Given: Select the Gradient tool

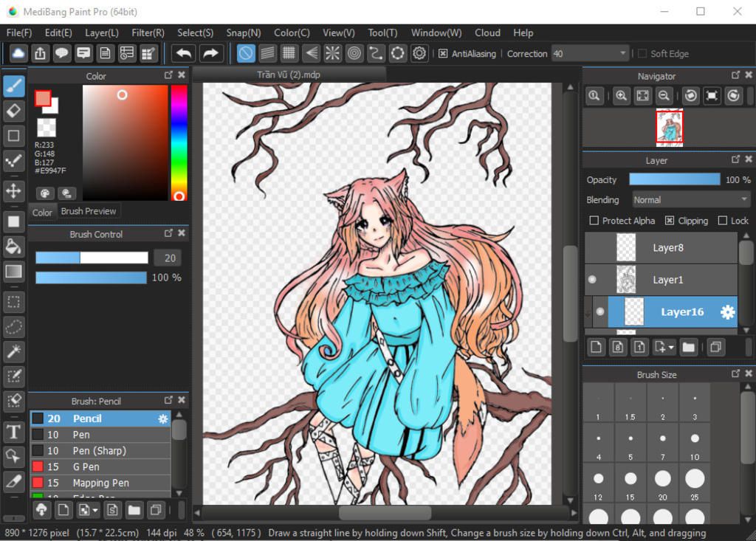Looking at the screenshot, I should coord(13,272).
